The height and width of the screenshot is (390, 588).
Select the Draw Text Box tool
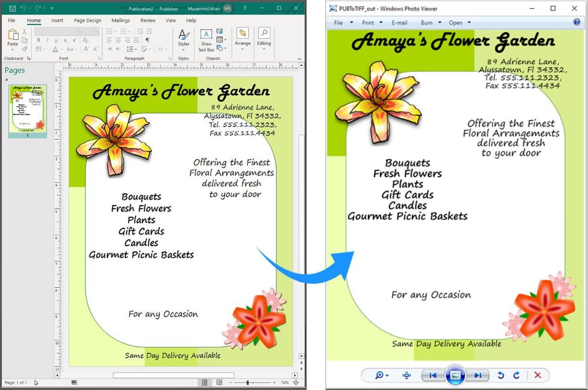pos(206,39)
